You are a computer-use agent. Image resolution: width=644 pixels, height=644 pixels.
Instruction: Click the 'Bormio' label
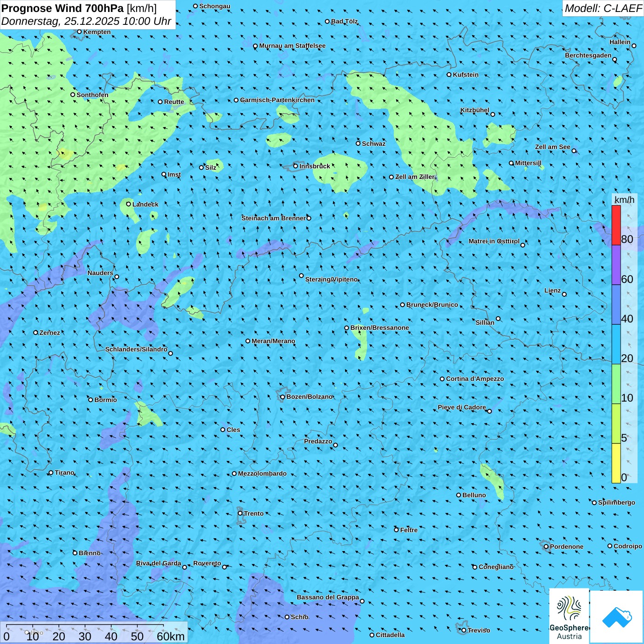point(105,400)
